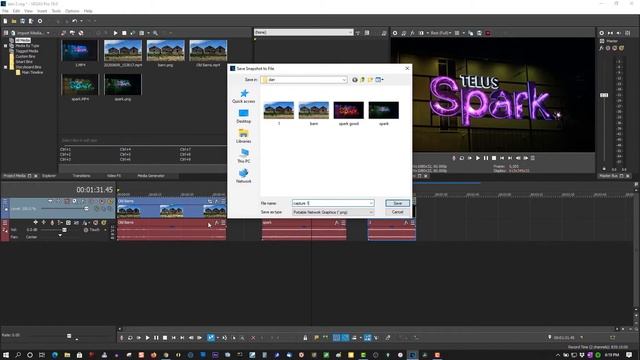The width and height of the screenshot is (640, 360).
Task: Open the File menu
Action: [5, 11]
